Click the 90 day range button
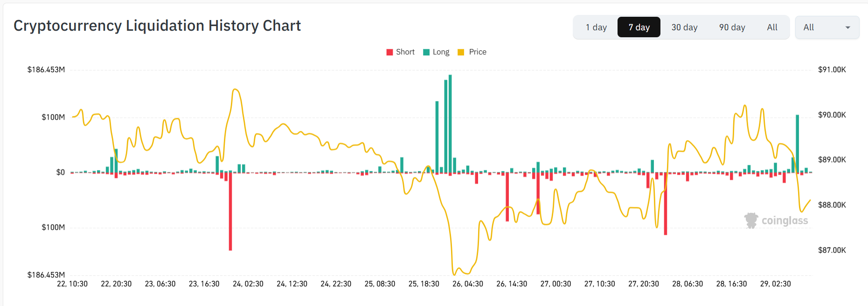The image size is (868, 306). point(731,27)
